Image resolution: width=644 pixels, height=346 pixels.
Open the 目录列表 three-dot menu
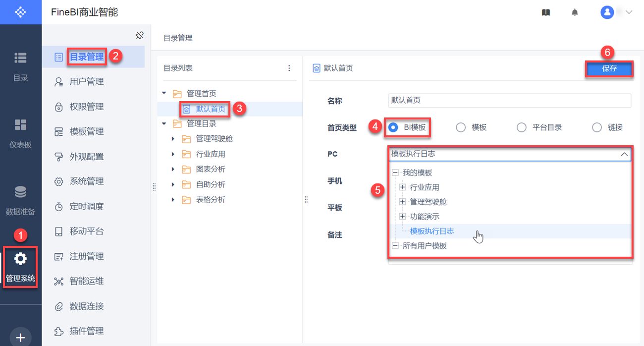289,68
